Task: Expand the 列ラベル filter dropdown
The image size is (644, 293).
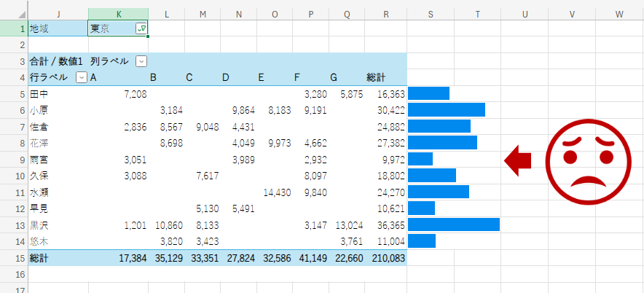Action: tap(141, 61)
